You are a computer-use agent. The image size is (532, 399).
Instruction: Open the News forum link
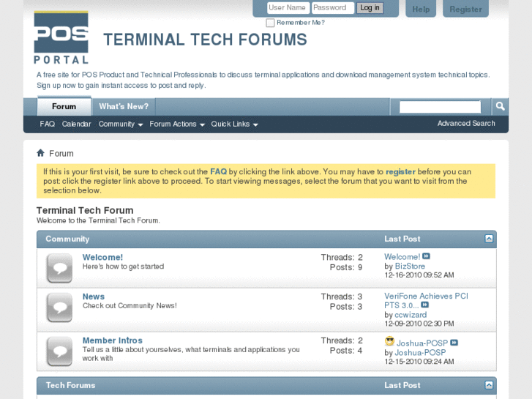coord(94,297)
